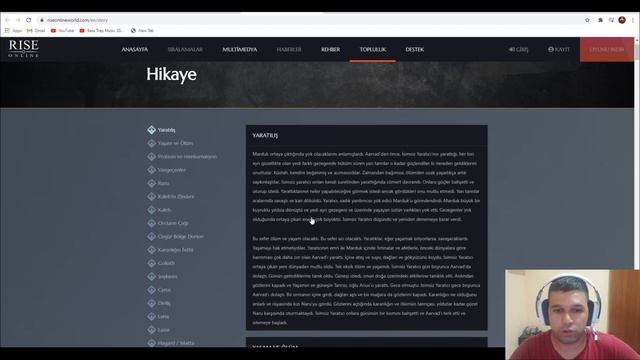Screen dimensions: 640x360
Task: Click the diamond icon beside Goliath
Action: (151, 263)
